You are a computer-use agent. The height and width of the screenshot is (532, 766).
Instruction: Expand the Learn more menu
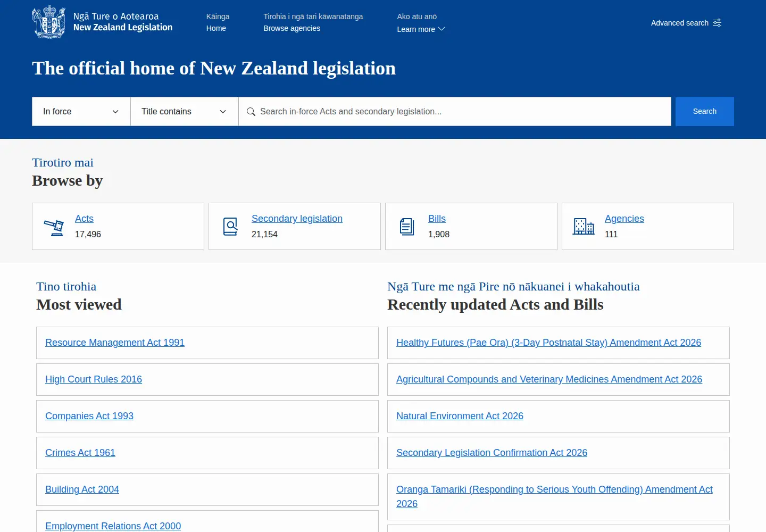pos(421,29)
